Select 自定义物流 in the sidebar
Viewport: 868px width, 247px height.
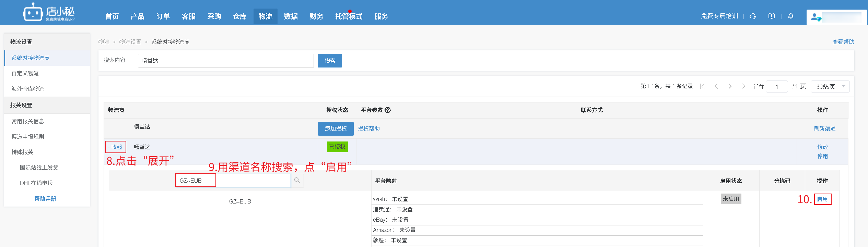click(25, 73)
